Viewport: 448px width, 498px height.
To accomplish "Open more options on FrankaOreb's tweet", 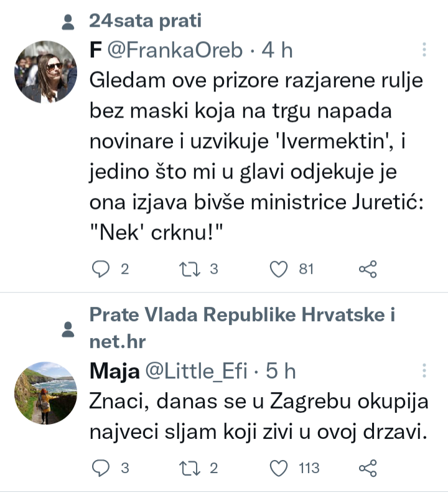I will click(424, 50).
